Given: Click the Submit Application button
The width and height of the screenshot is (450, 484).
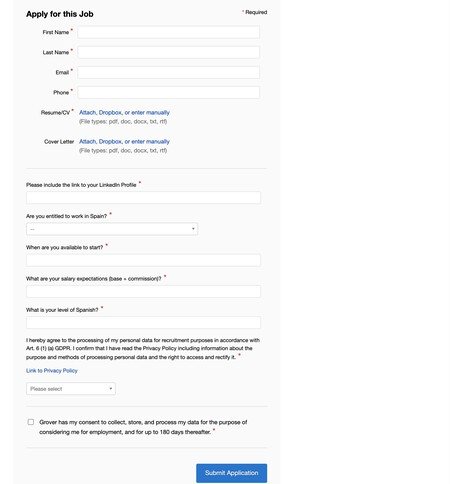Looking at the screenshot, I should click(x=232, y=473).
